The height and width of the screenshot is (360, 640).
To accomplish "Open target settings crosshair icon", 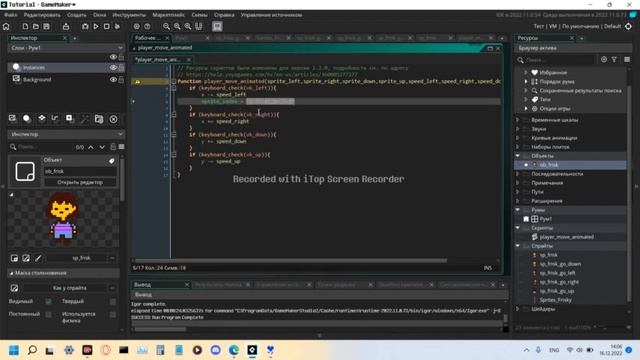I will click(x=628, y=27).
